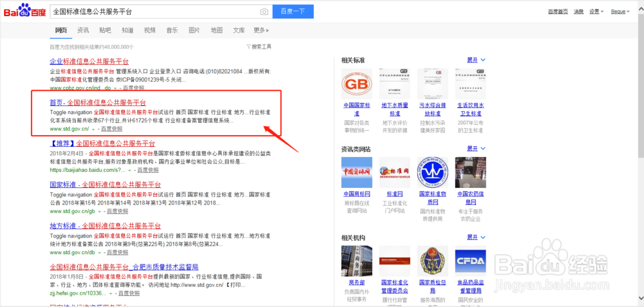Open the 中国国家标准 link

[x=357, y=109]
